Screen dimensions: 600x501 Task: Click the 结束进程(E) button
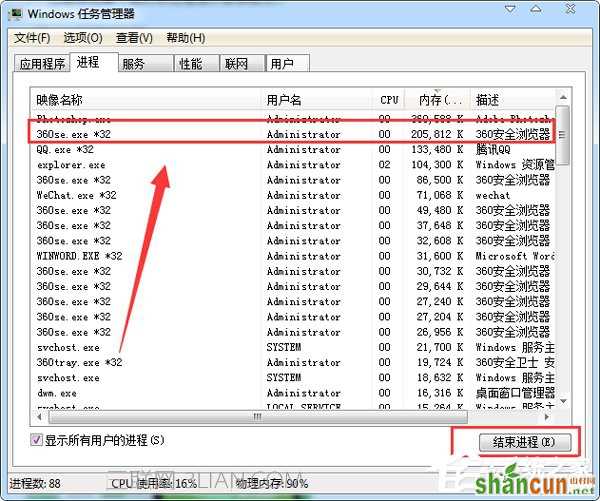pyautogui.click(x=525, y=442)
